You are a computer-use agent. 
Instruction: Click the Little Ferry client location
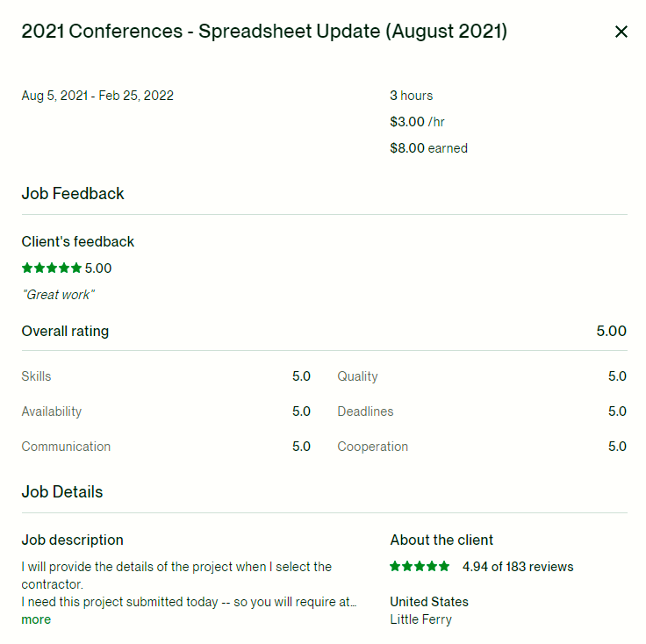(420, 619)
